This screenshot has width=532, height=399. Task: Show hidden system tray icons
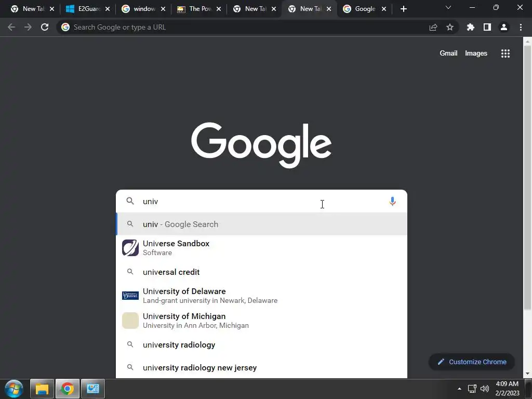click(x=459, y=389)
